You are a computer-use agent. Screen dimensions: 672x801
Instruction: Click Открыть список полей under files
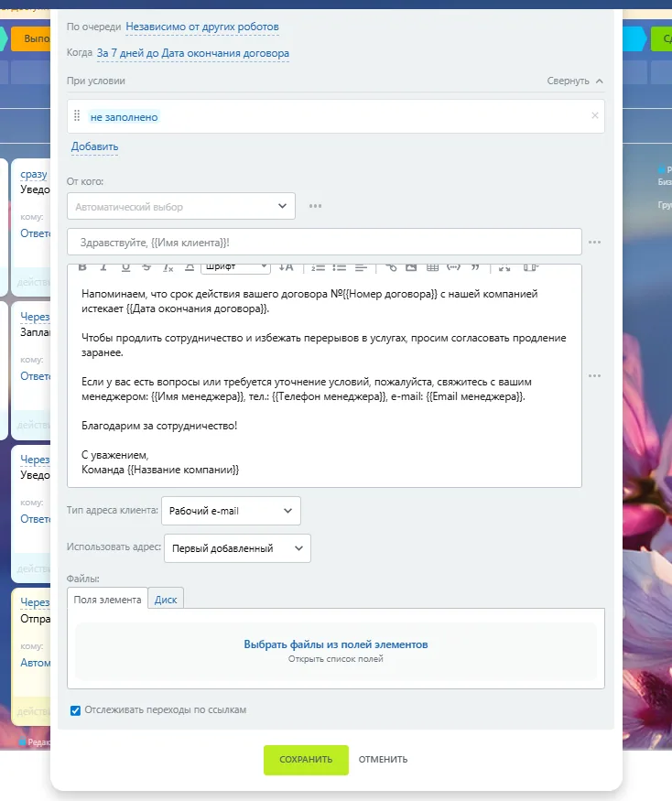tap(336, 659)
